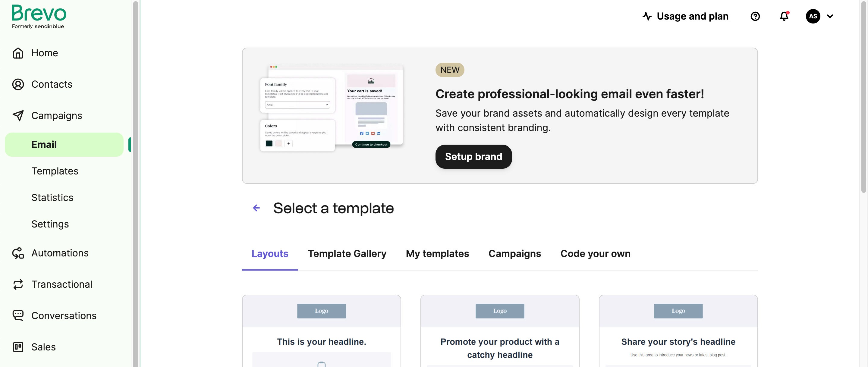Click the back arrow beside Select a template

pos(256,208)
